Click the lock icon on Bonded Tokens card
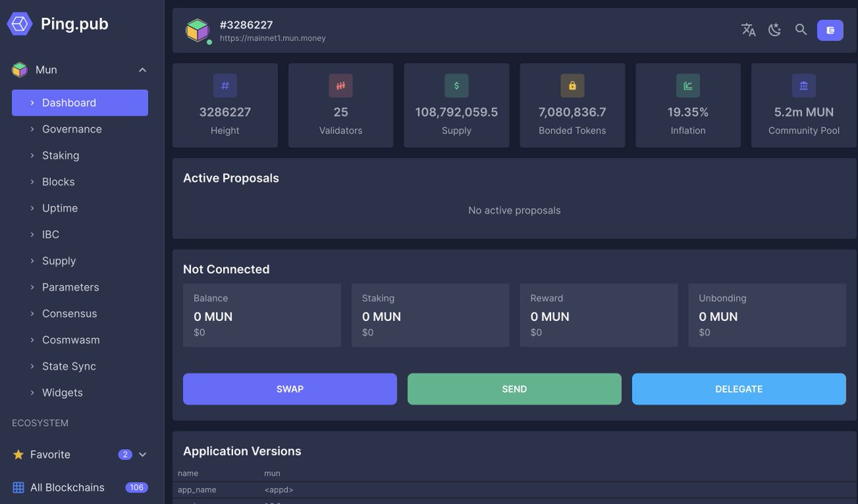This screenshot has width=858, height=504. click(572, 85)
